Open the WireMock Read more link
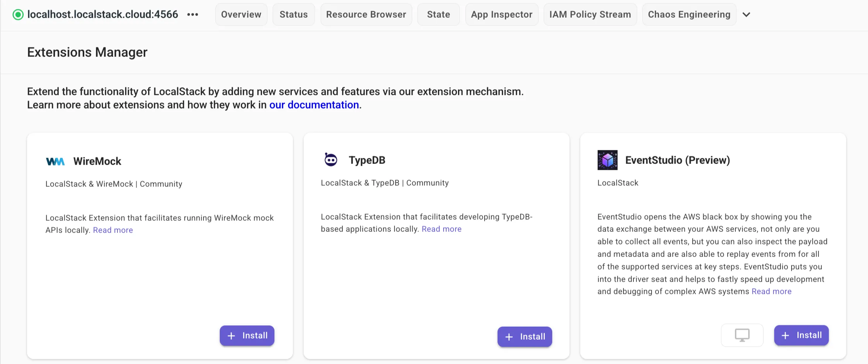 coord(113,230)
